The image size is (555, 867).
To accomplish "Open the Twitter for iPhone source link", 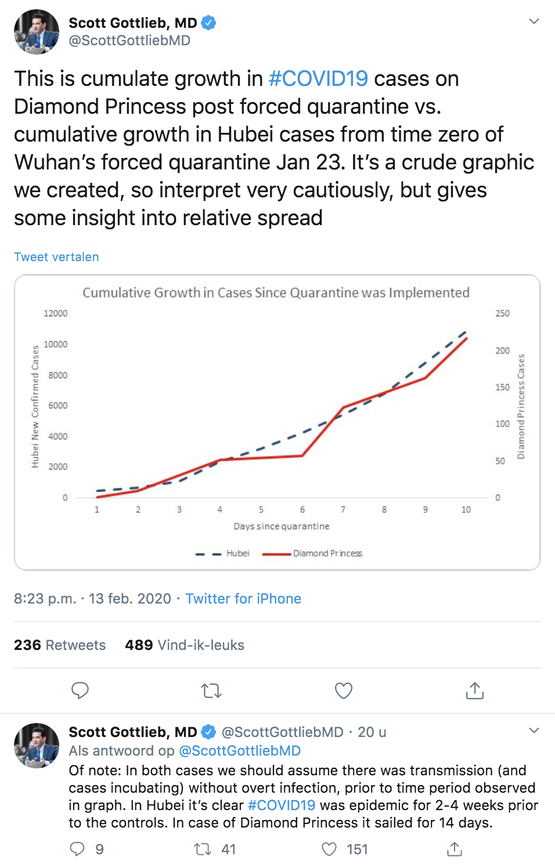I will 243,598.
